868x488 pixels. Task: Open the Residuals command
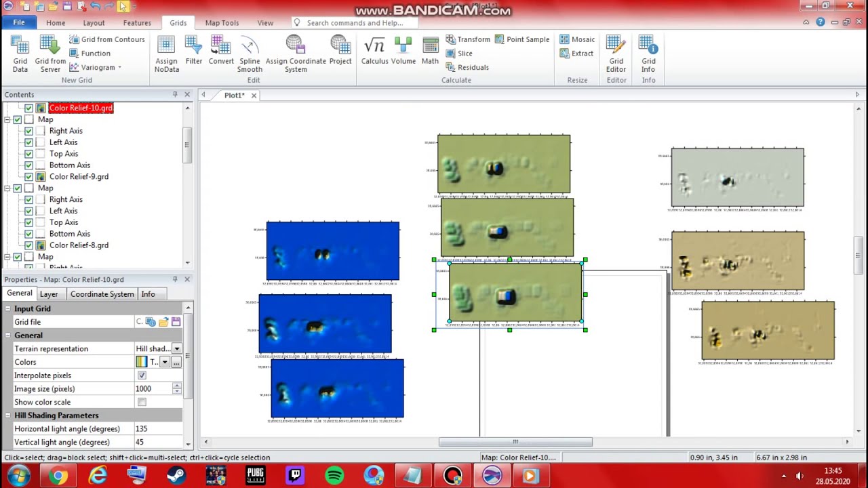click(467, 67)
